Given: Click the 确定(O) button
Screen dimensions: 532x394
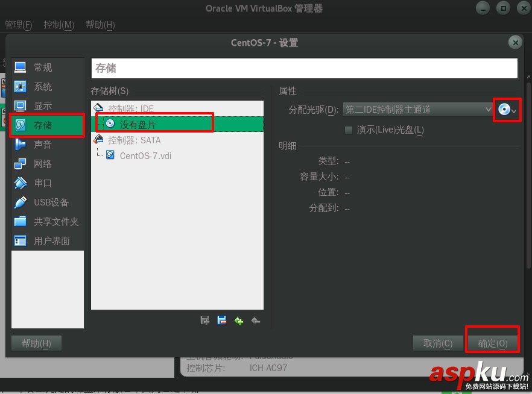Looking at the screenshot, I should 493,342.
